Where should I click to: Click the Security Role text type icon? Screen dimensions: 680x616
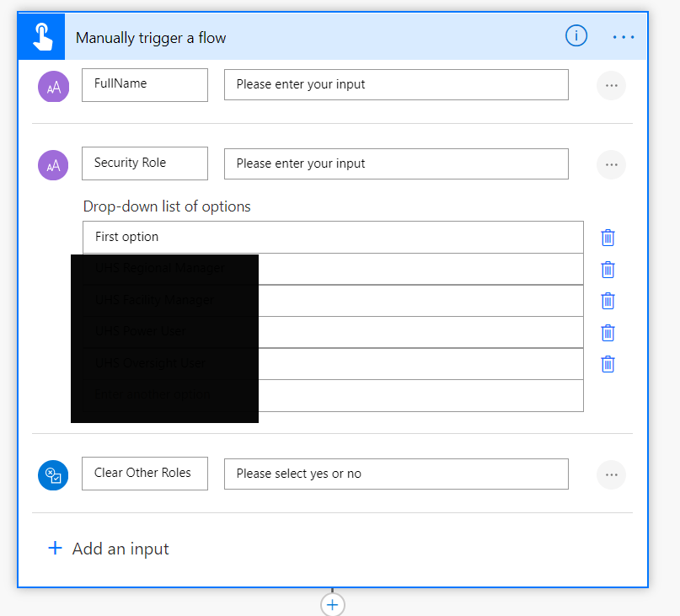click(x=53, y=164)
